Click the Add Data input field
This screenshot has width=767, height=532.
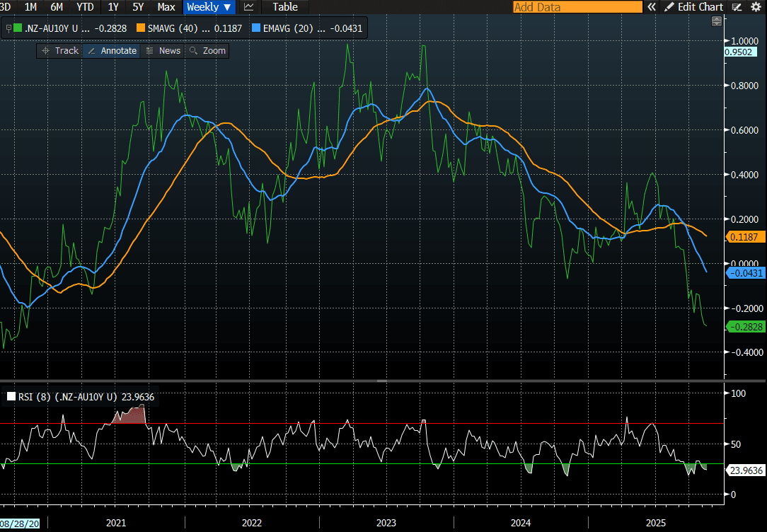pos(577,7)
